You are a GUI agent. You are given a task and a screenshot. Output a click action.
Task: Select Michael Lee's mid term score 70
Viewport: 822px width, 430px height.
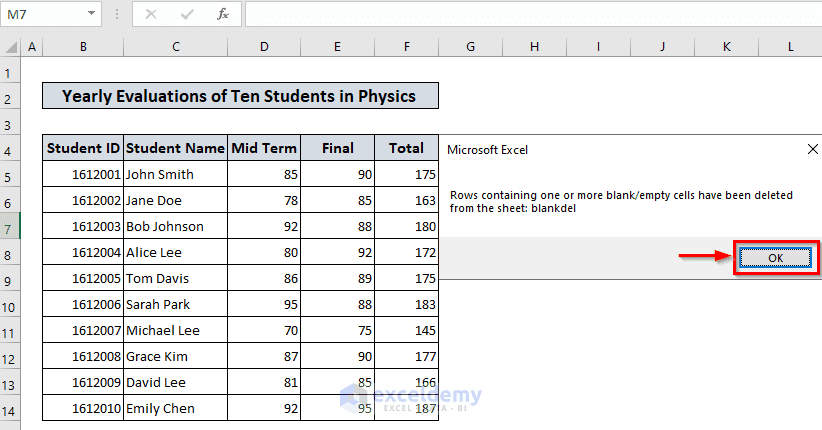pos(264,330)
